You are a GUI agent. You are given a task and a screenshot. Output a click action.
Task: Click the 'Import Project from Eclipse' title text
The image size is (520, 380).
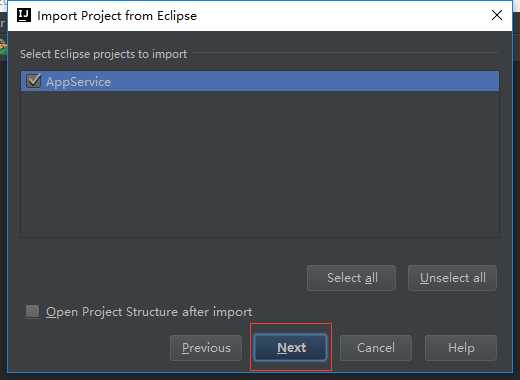click(117, 16)
